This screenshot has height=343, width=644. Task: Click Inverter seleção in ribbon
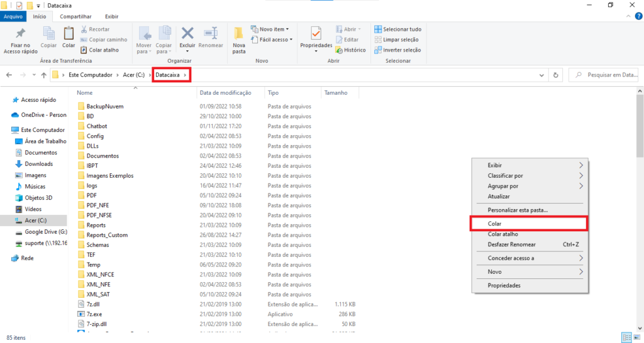pyautogui.click(x=397, y=50)
